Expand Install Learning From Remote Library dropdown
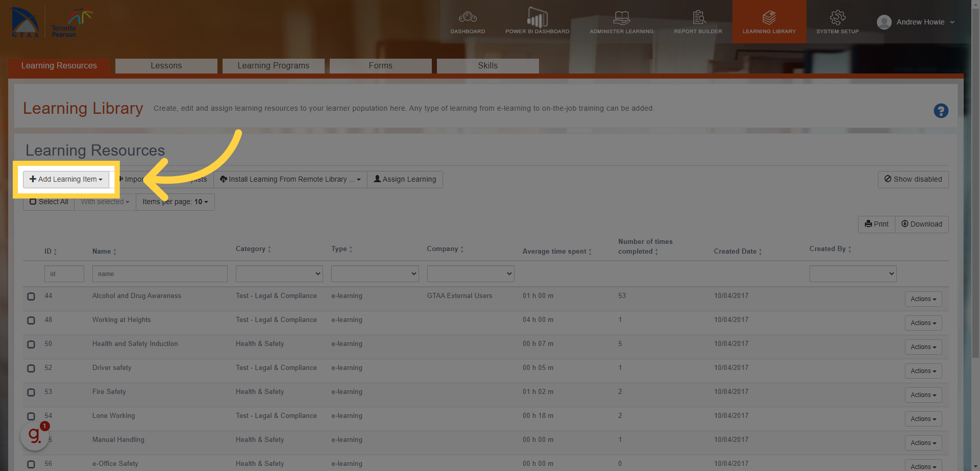This screenshot has width=980, height=471. pyautogui.click(x=290, y=179)
